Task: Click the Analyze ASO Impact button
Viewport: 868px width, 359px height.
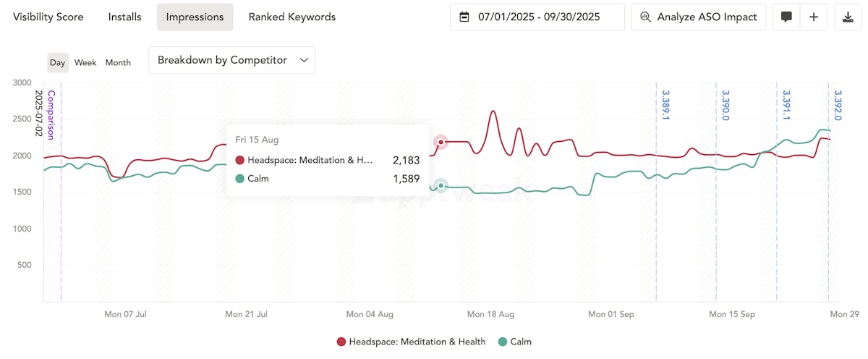Action: [x=698, y=17]
